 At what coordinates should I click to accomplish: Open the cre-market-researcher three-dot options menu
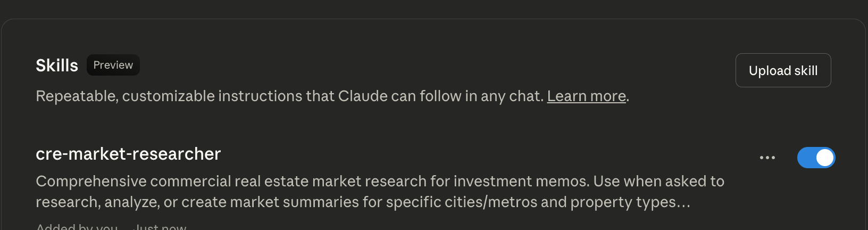767,158
